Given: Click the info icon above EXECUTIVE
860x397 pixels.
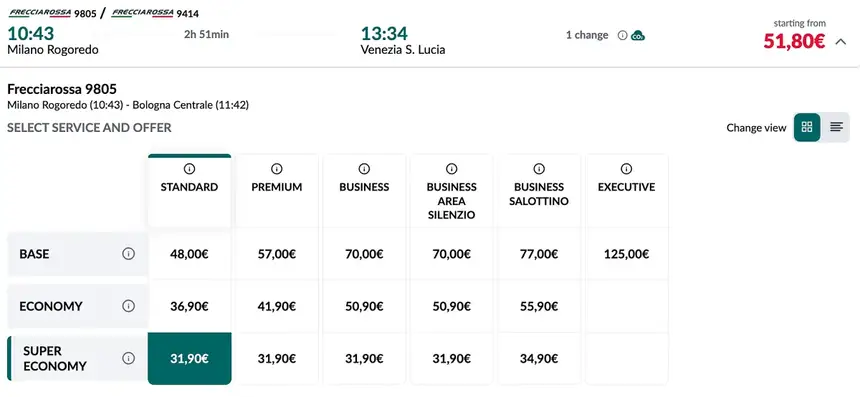Looking at the screenshot, I should coord(626,169).
